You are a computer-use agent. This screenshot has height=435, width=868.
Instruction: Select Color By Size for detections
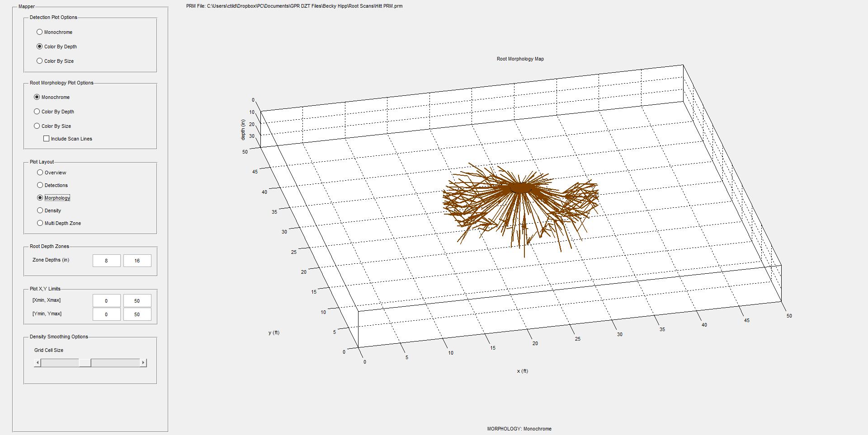tap(39, 61)
